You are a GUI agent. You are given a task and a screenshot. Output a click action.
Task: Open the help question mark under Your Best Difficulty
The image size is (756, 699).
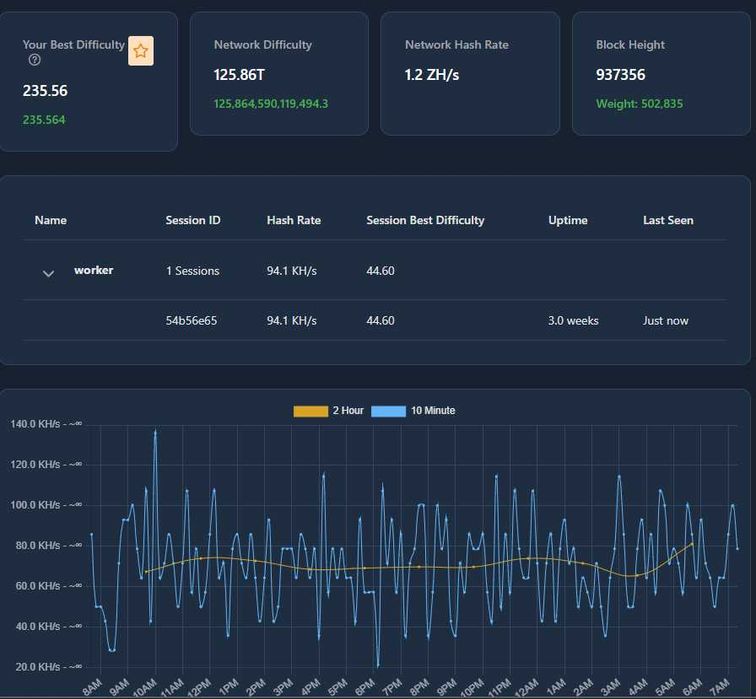tap(35, 60)
